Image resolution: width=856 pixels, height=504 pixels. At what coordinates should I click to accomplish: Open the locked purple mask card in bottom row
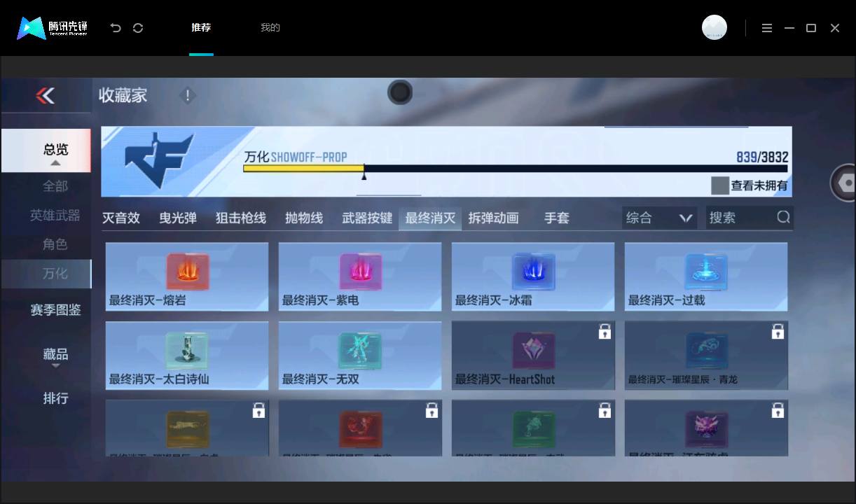click(706, 428)
